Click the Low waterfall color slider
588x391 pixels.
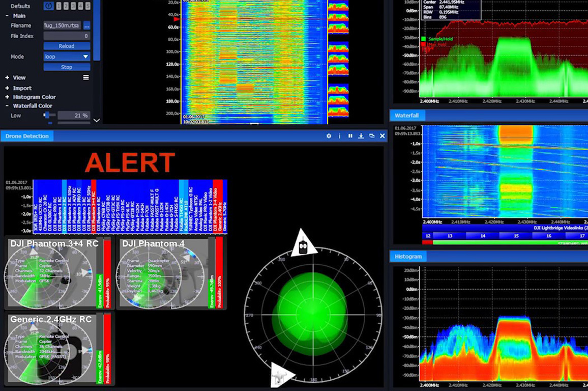click(49, 115)
